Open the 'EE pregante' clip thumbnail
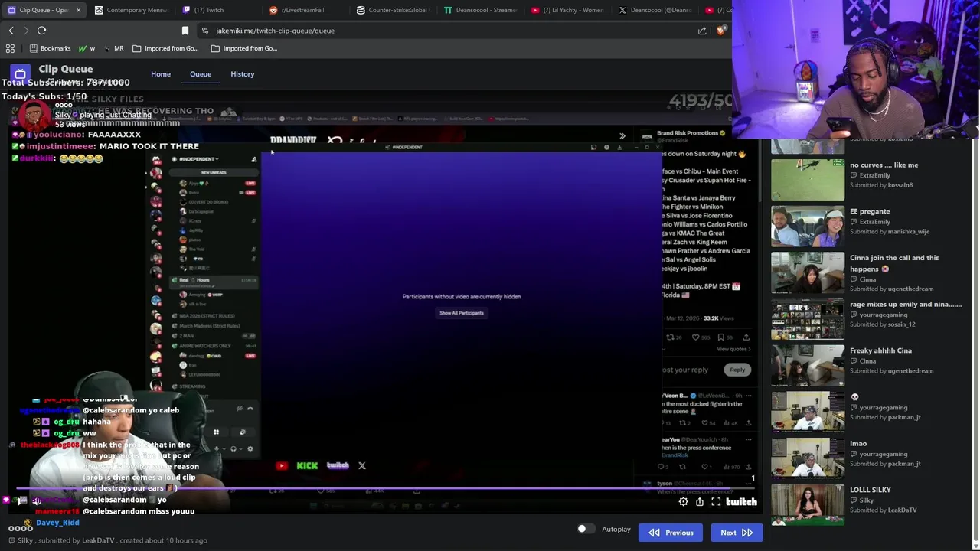The width and height of the screenshot is (980, 551). pyautogui.click(x=808, y=227)
